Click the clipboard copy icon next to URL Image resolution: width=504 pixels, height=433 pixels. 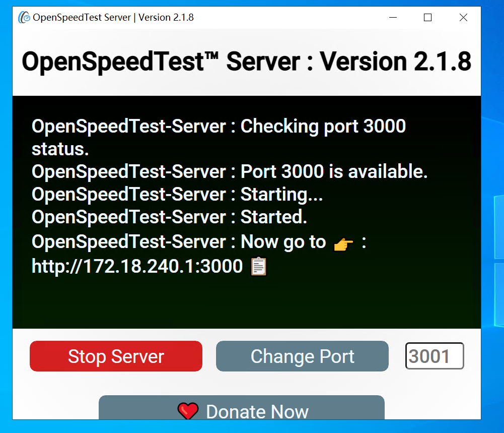click(x=259, y=266)
